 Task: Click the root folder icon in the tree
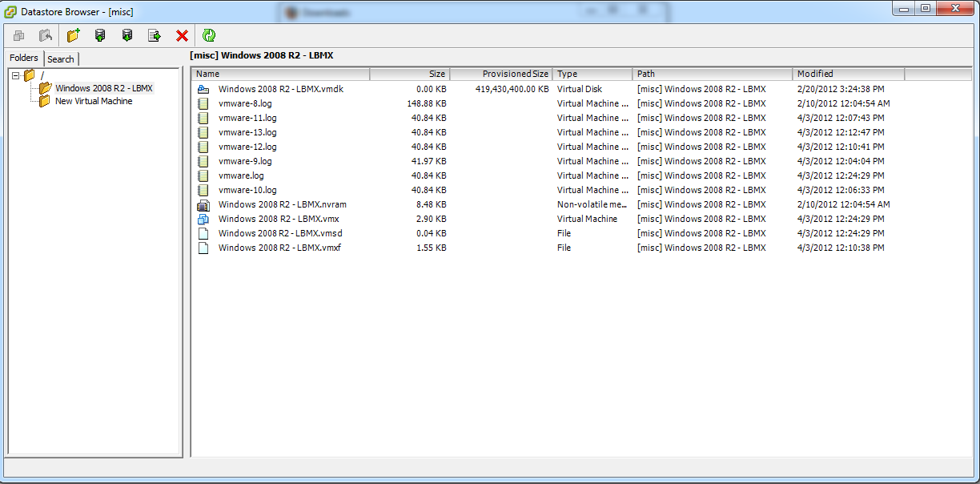pyautogui.click(x=30, y=75)
